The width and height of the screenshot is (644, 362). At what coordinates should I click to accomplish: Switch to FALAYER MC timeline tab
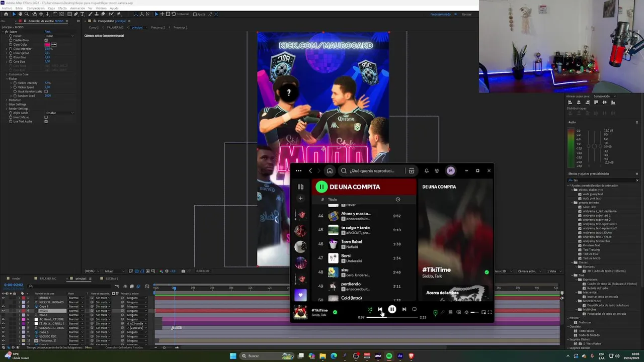(48, 279)
